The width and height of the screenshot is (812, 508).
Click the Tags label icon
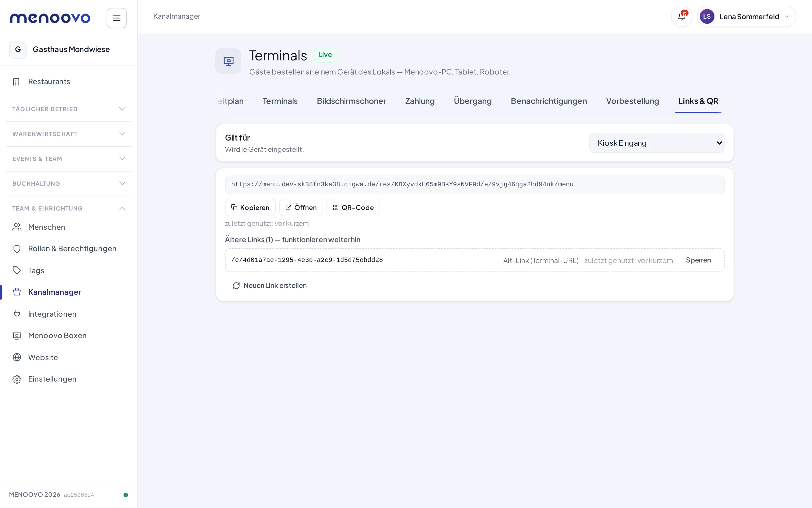point(17,270)
